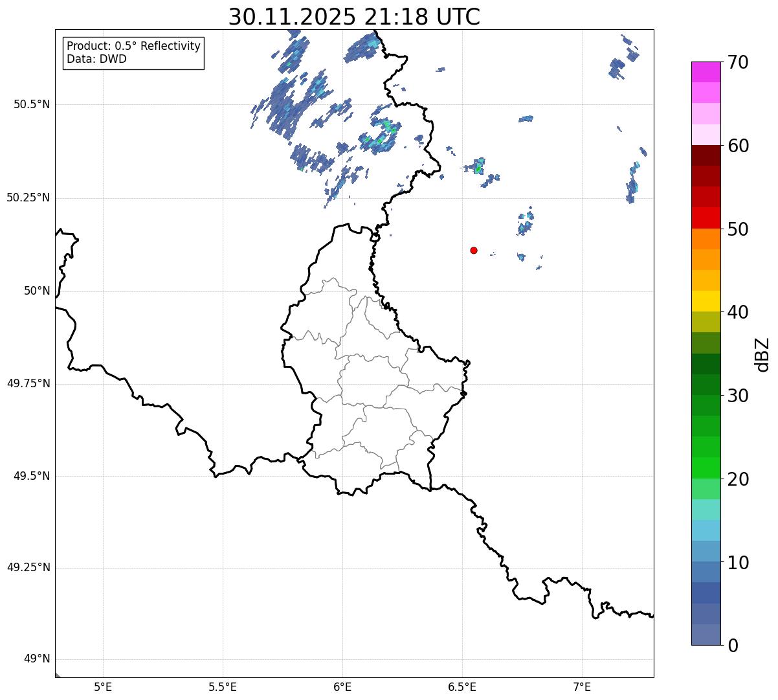The image size is (778, 700).
Task: Click the colorbar tick value 70
Action: [738, 62]
